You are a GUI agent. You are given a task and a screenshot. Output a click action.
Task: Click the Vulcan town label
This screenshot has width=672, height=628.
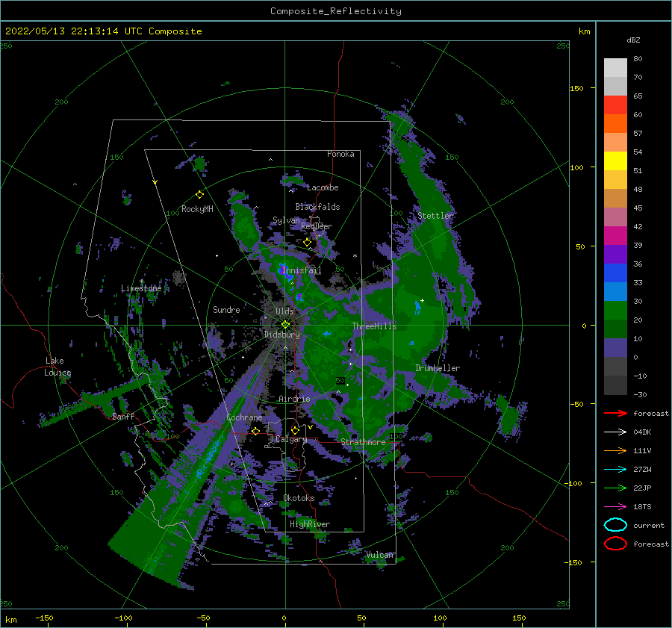(x=379, y=555)
